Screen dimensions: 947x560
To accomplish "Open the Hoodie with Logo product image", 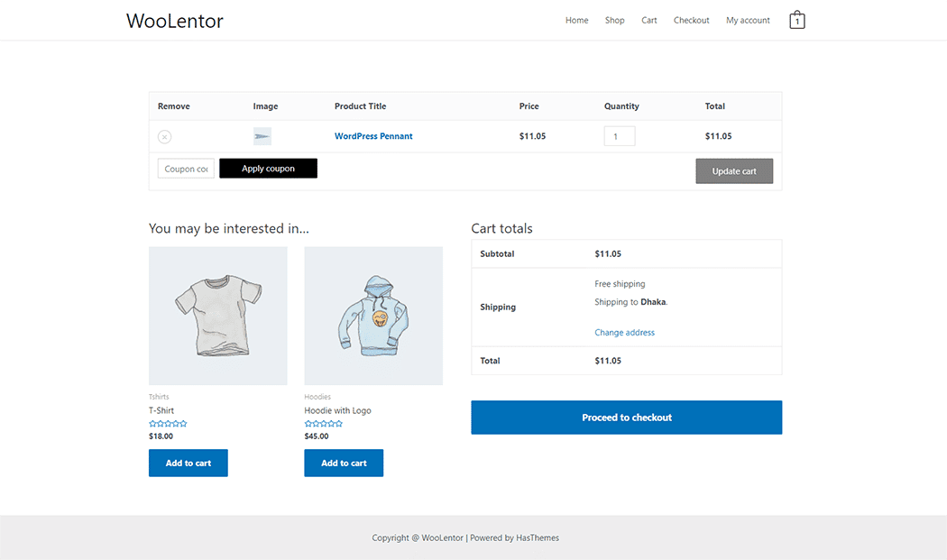I will pos(373,316).
